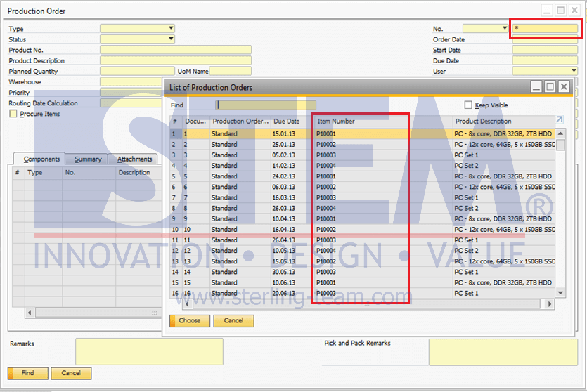587x392 pixels.
Task: Close the List of Production Orders dialog
Action: [x=563, y=86]
